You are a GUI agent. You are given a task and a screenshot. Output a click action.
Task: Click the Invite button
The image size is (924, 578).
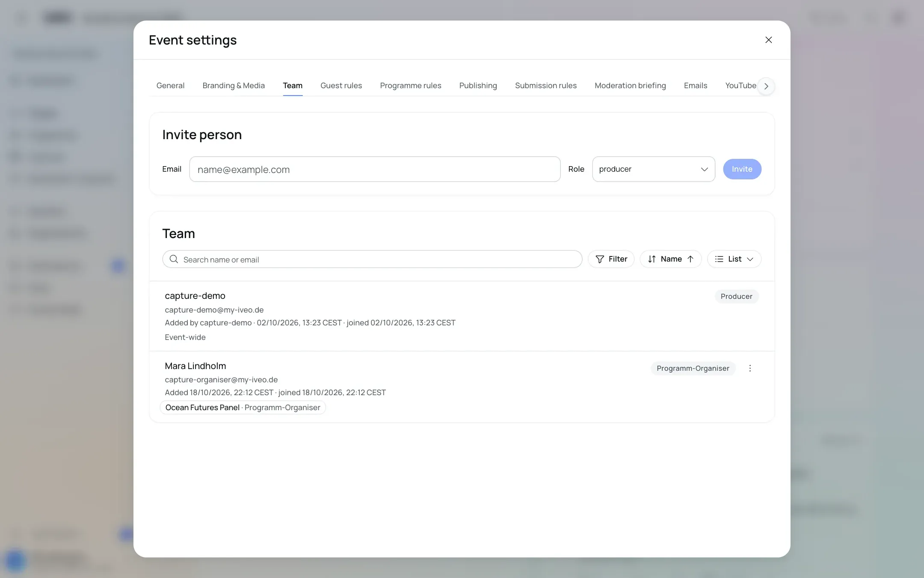point(742,169)
